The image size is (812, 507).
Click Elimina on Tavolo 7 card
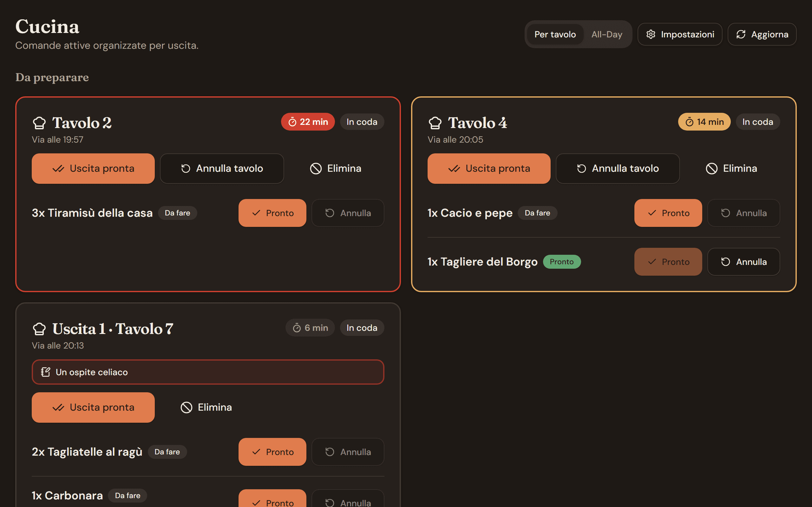pyautogui.click(x=206, y=408)
